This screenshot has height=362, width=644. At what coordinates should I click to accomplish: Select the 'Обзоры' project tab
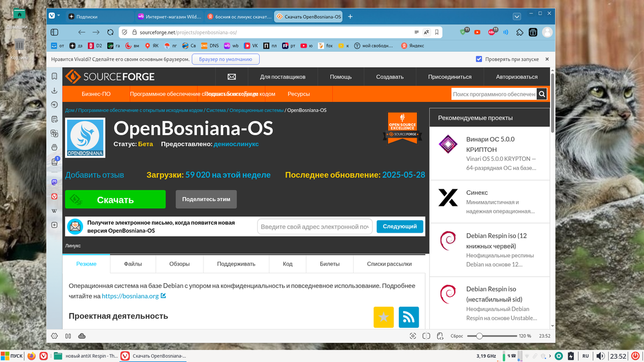point(180,264)
